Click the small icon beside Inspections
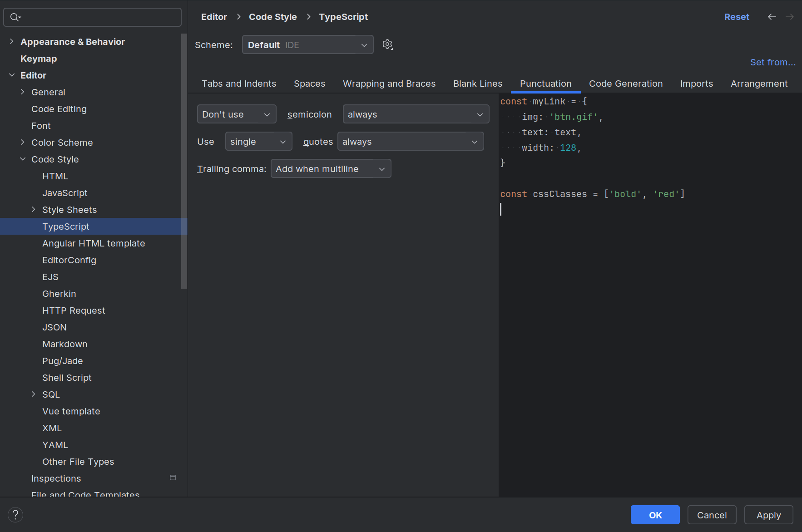 point(173,478)
